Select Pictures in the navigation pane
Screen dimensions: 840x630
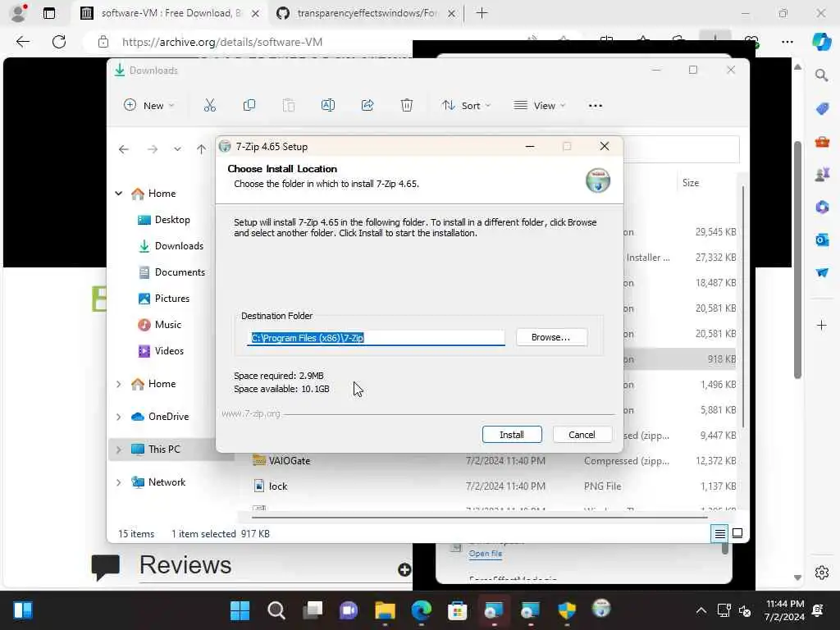(x=171, y=299)
